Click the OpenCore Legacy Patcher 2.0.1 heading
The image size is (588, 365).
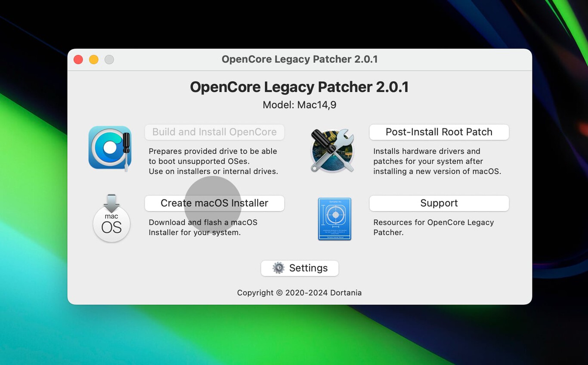coord(299,87)
